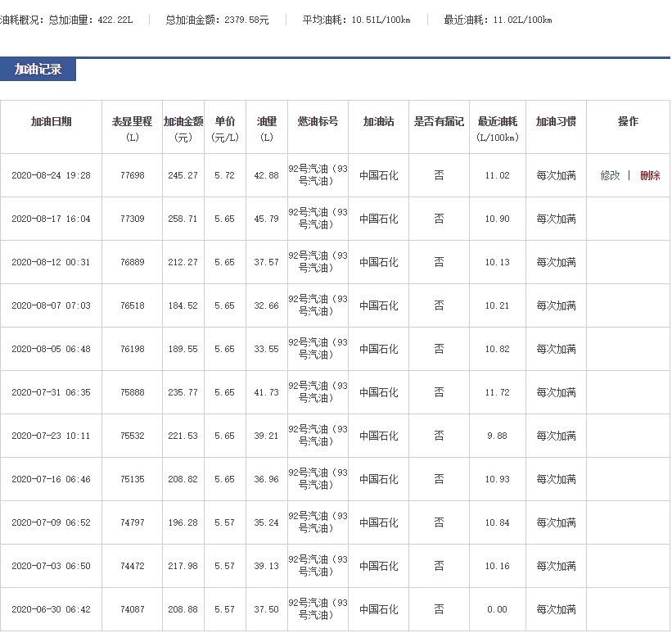Click the 操作 column header
This screenshot has width=672, height=633.
[628, 121]
